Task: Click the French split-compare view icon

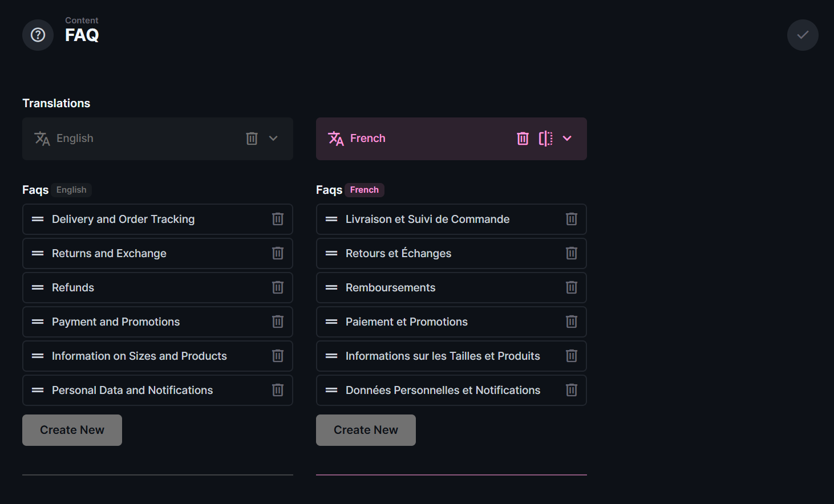Action: coord(545,139)
